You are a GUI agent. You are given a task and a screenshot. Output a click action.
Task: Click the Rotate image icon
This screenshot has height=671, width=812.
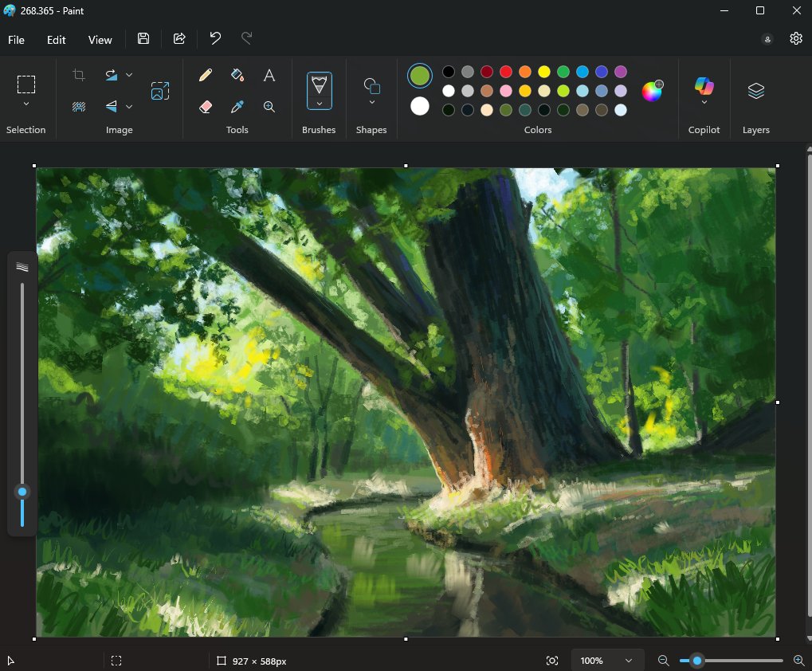112,75
